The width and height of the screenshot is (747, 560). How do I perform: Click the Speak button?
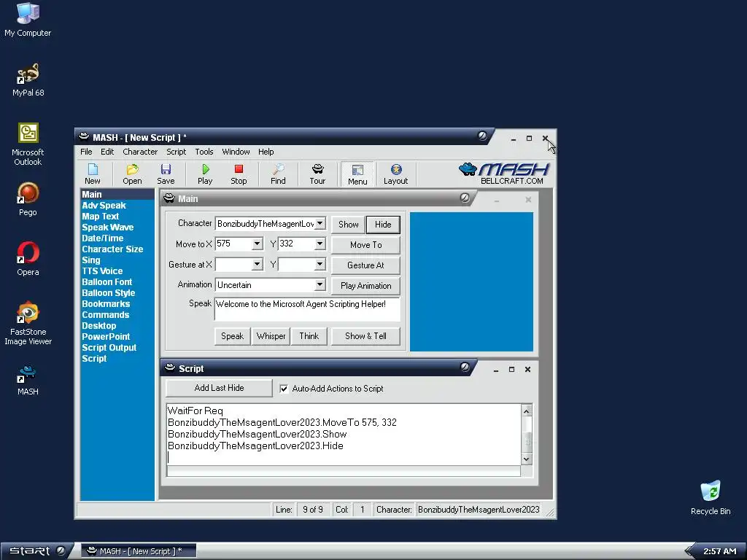point(233,335)
